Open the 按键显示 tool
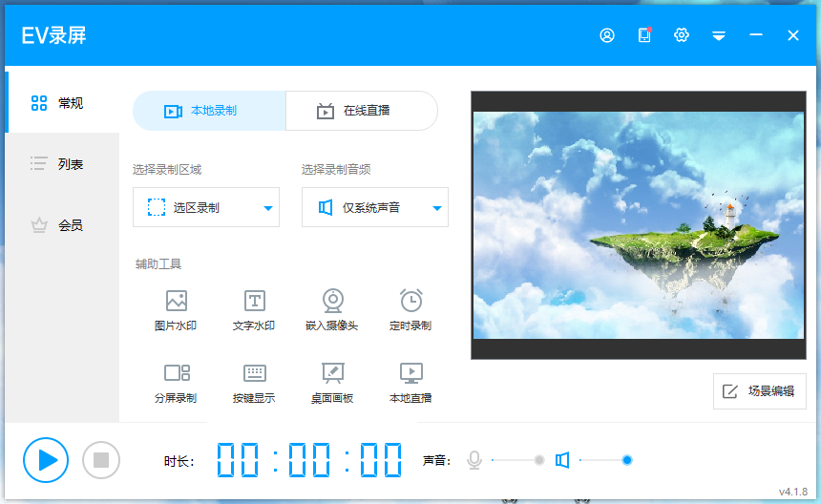821x504 pixels. coord(254,383)
